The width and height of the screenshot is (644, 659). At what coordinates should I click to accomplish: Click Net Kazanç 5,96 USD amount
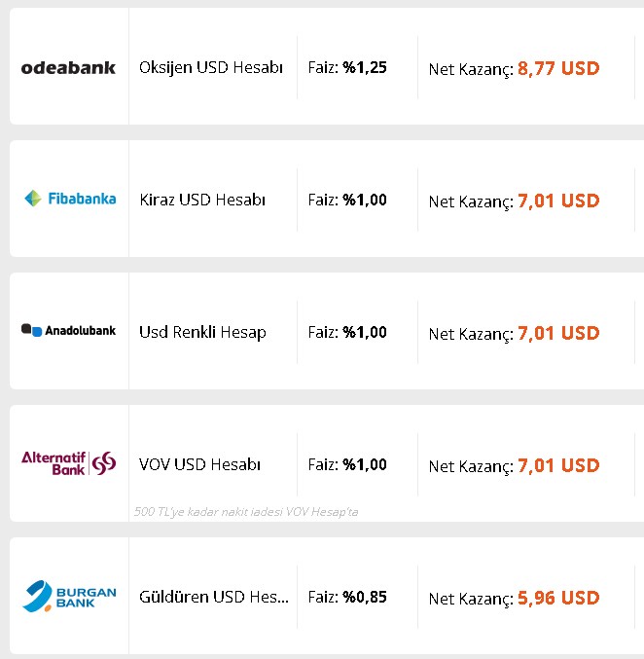click(558, 598)
